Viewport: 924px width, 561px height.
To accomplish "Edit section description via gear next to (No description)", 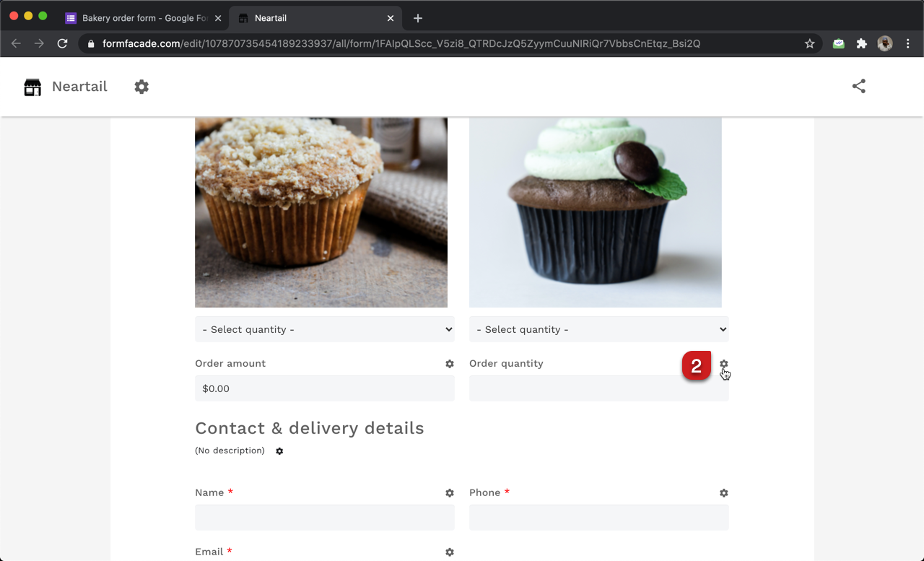I will tap(279, 451).
